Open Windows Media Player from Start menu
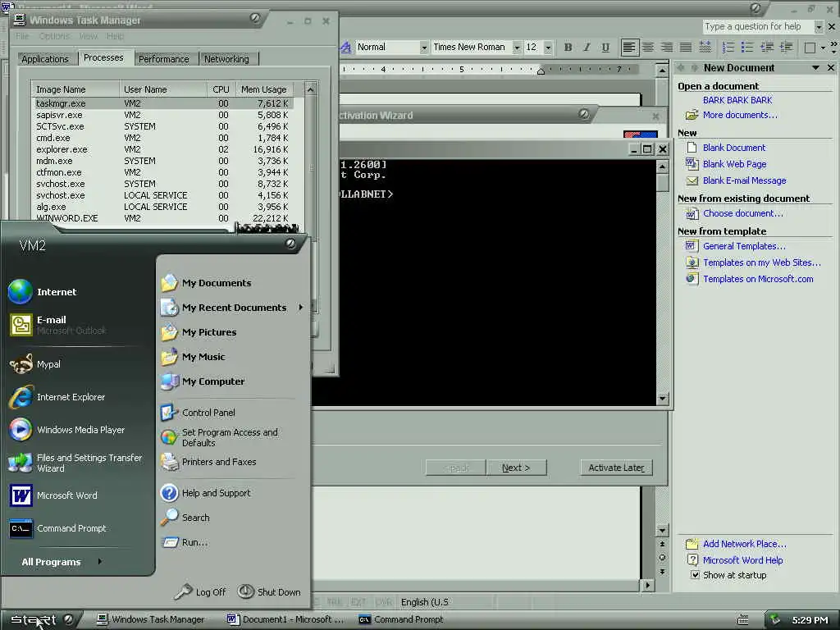This screenshot has height=630, width=840. [67, 430]
